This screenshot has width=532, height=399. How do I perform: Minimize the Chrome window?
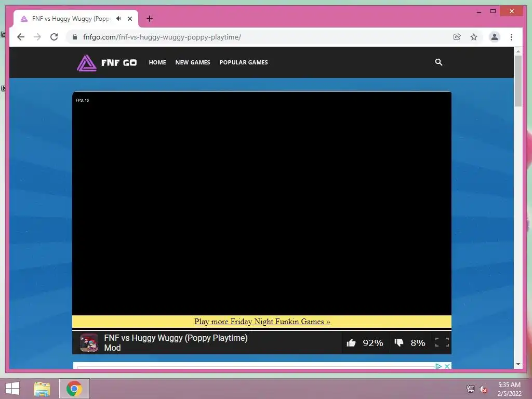pos(478,12)
